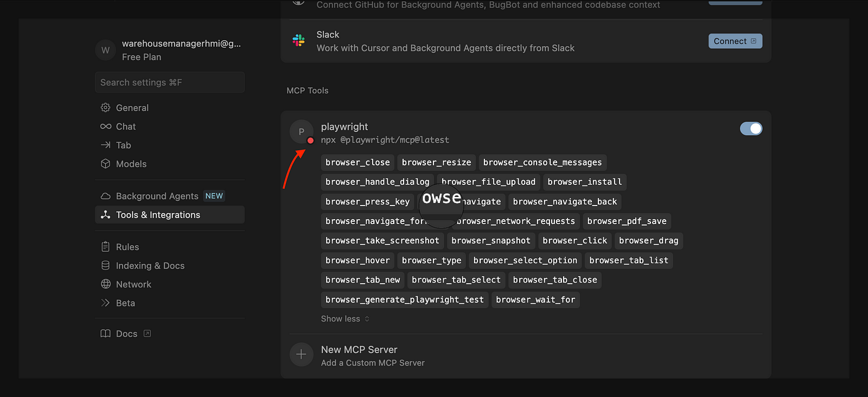868x397 pixels.
Task: Click browser_file_upload tool chip
Action: (488, 182)
